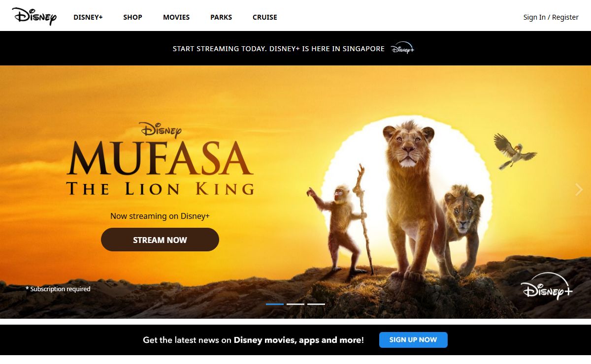Switch to the second carousel slide indicator
This screenshot has height=364, width=591.
pos(295,304)
